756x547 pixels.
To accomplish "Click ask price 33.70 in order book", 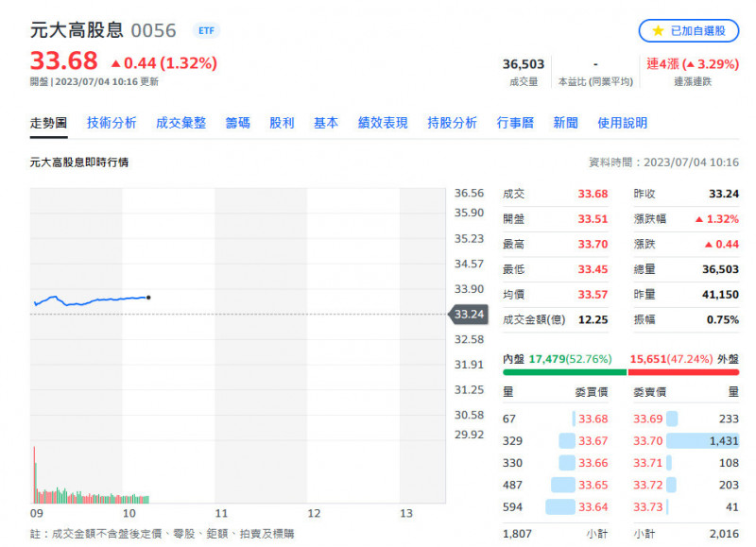I will pos(648,441).
